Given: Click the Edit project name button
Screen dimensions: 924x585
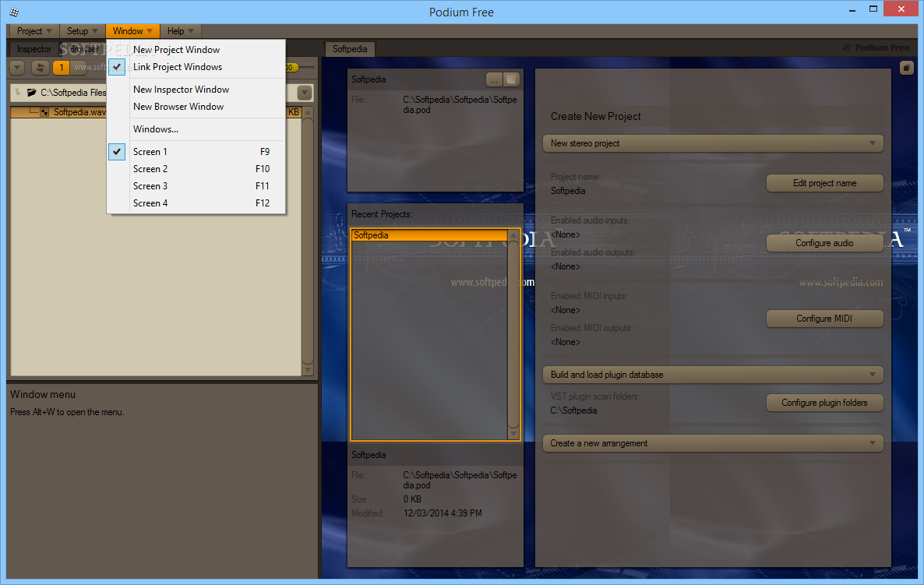Looking at the screenshot, I should tap(824, 183).
